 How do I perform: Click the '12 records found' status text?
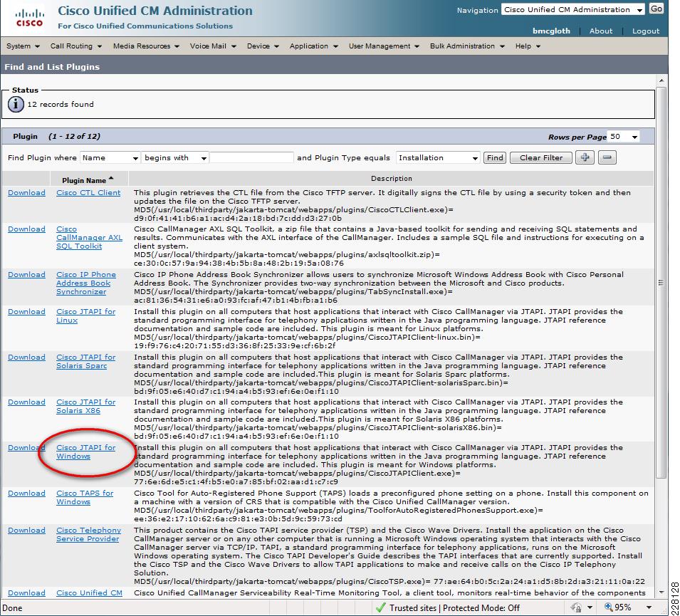pos(61,104)
